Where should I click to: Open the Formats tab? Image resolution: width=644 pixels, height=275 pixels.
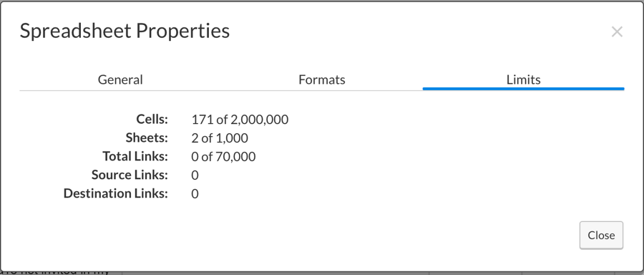[x=321, y=79]
